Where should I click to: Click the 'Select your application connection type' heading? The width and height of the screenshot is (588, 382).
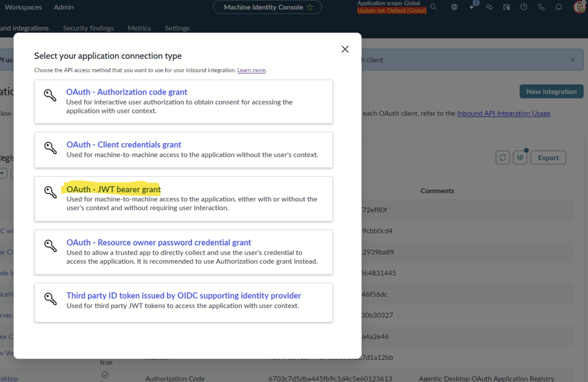click(108, 55)
